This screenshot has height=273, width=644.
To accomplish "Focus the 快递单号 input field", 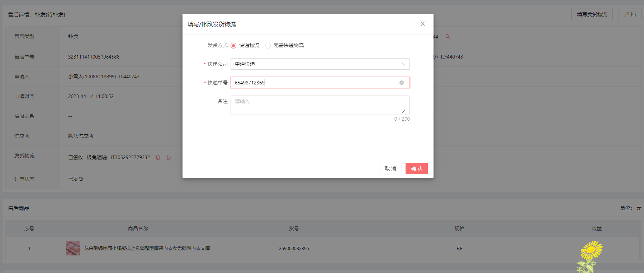I will click(316, 83).
